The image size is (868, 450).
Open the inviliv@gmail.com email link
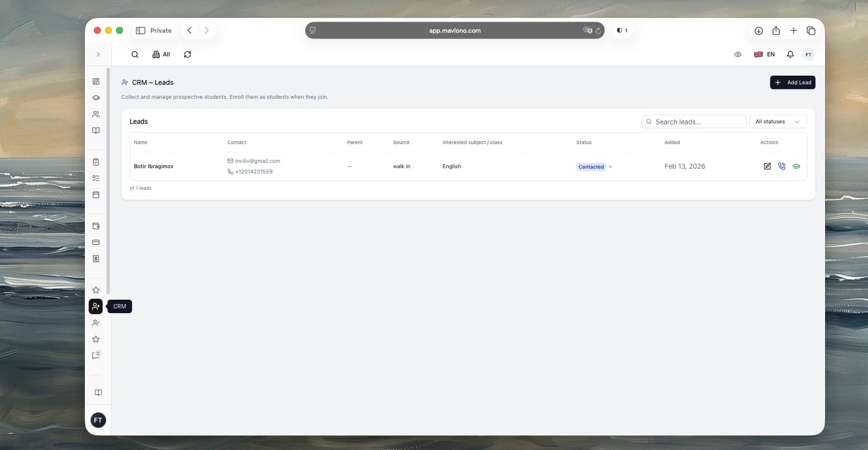[x=257, y=161]
